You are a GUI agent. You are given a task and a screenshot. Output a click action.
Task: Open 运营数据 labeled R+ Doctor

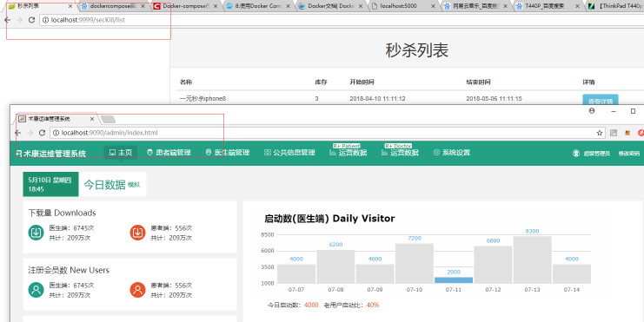tap(400, 153)
